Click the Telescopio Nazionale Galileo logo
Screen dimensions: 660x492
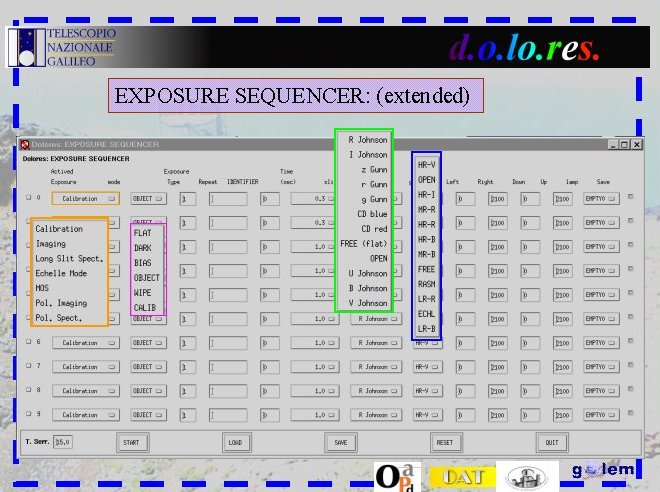pyautogui.click(x=61, y=46)
